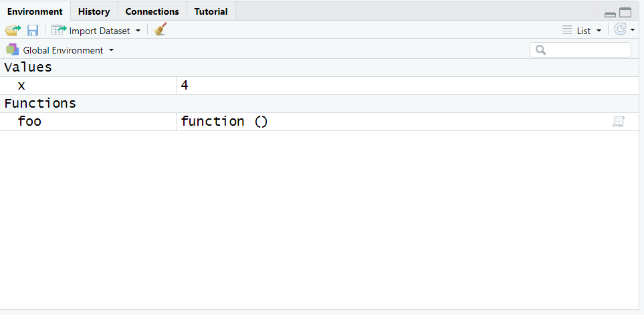
Task: Select the x variable name
Action: tap(21, 86)
